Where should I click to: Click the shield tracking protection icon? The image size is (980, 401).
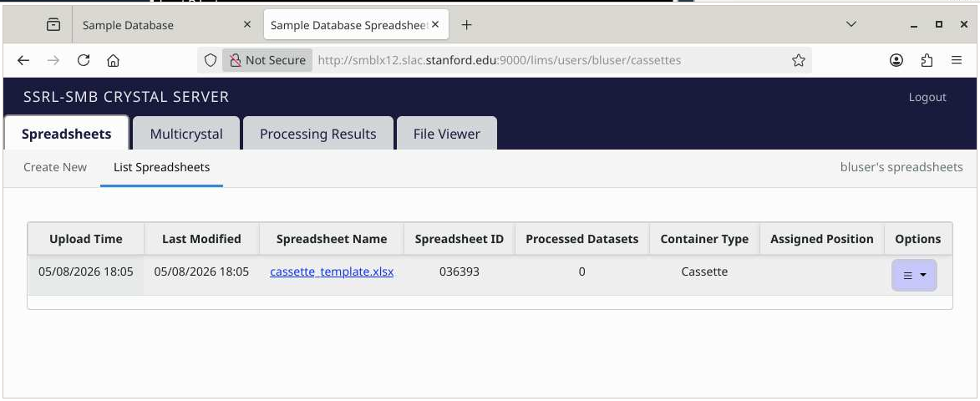pyautogui.click(x=211, y=61)
